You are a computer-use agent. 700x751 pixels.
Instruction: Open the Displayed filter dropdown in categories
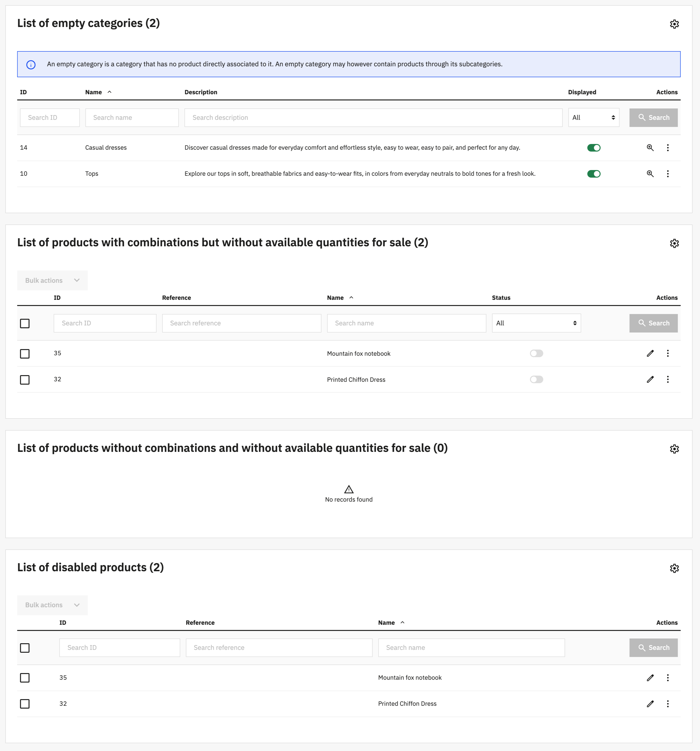click(x=594, y=117)
